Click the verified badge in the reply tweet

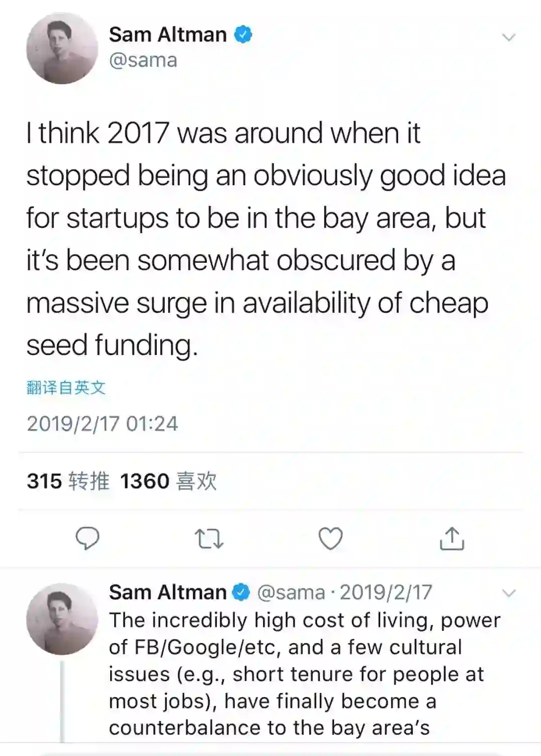(x=241, y=592)
